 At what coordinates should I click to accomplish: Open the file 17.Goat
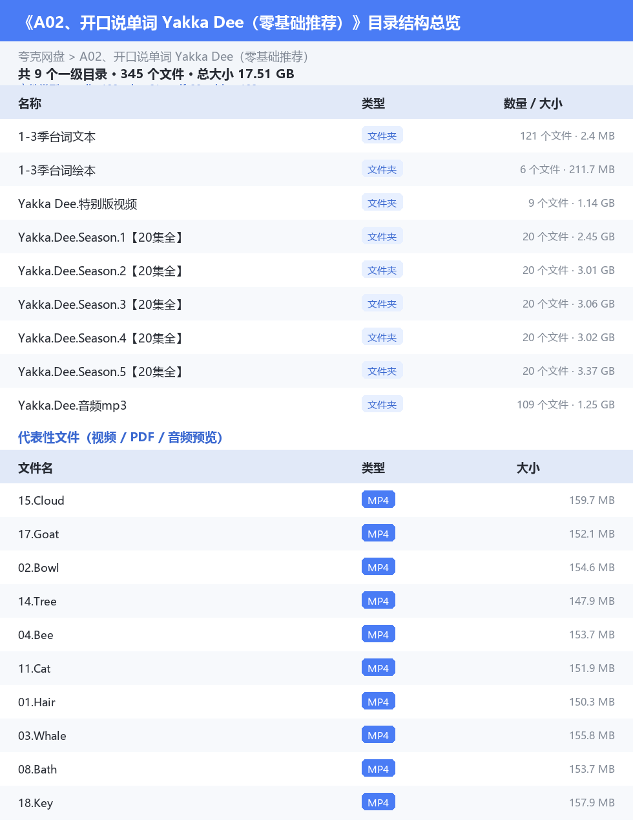(39, 534)
